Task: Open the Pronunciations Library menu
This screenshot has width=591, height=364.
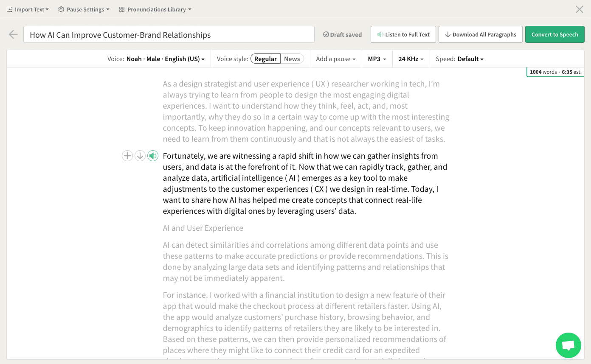Action: pos(155,9)
